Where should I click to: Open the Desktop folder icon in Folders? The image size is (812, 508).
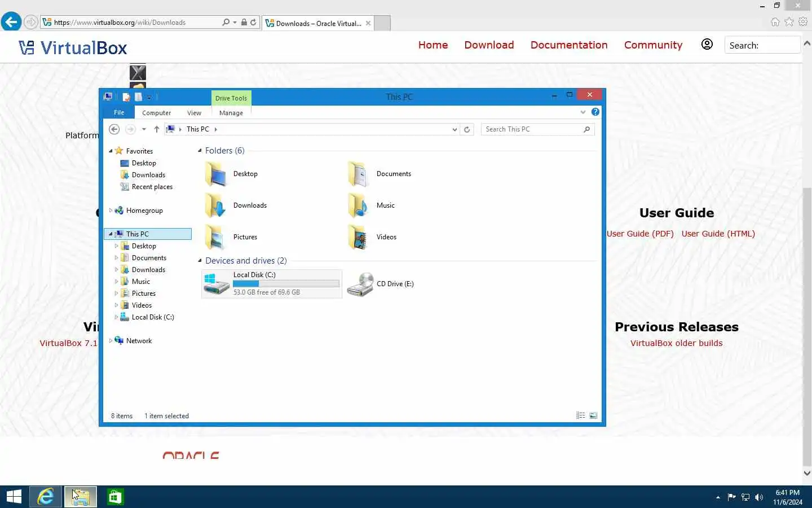tap(216, 174)
